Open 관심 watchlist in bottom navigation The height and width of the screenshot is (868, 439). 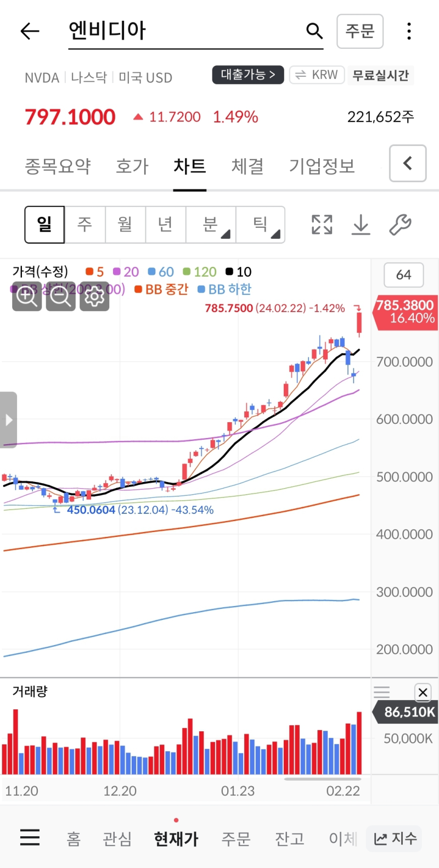(117, 839)
